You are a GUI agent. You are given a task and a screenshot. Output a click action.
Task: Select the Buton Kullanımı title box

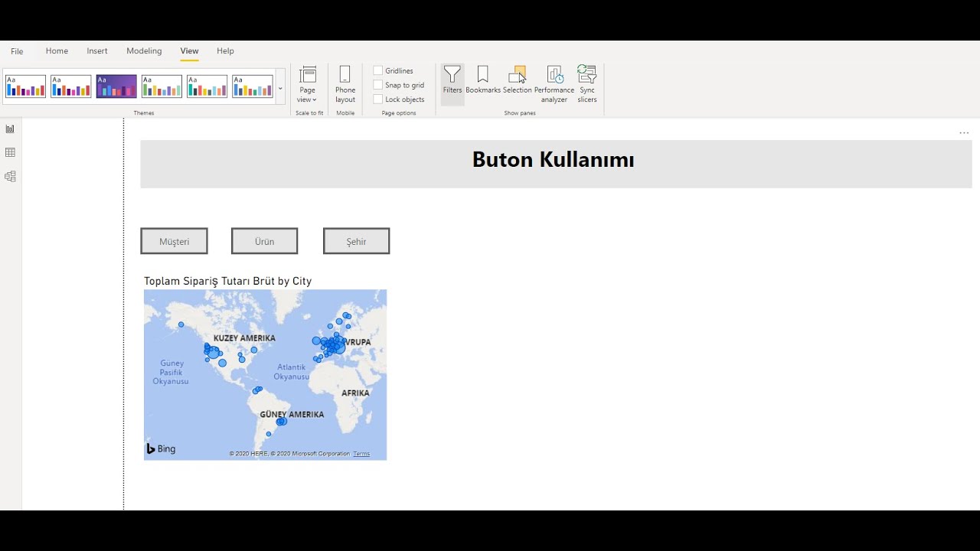click(556, 164)
